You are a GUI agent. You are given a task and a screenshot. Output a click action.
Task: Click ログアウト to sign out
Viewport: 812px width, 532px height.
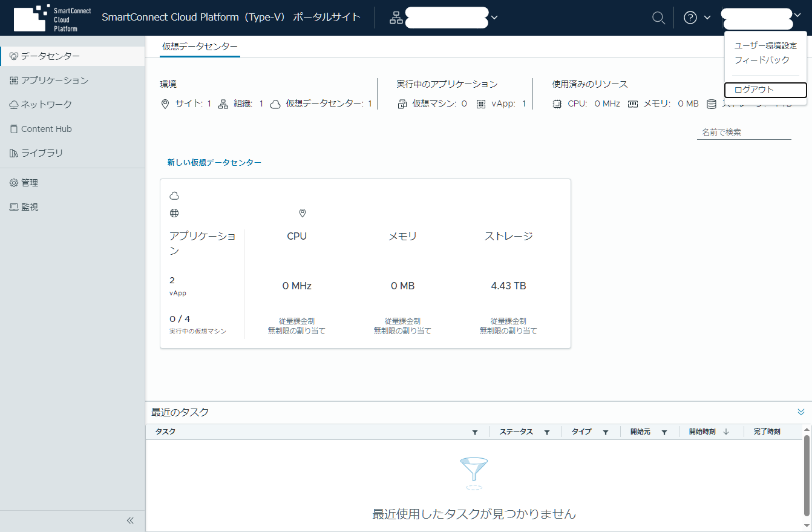(x=765, y=90)
